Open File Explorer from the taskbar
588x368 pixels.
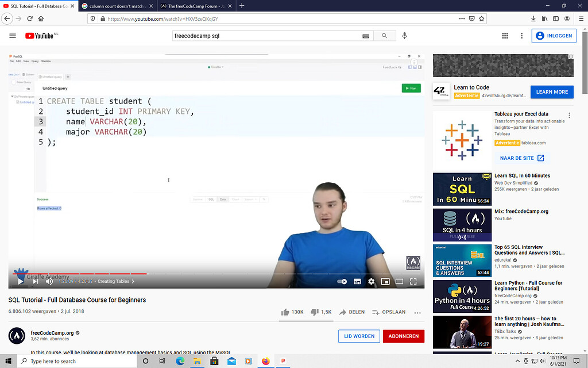[x=198, y=361]
